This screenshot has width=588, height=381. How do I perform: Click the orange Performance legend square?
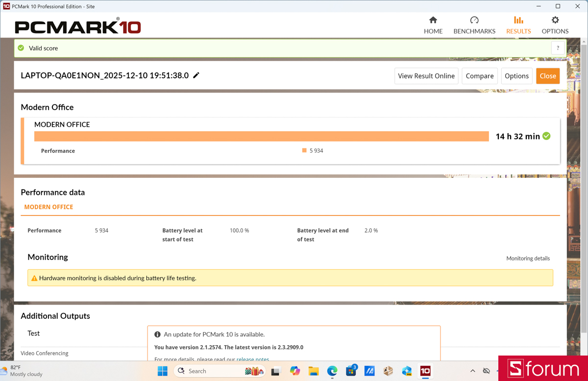[x=304, y=151]
